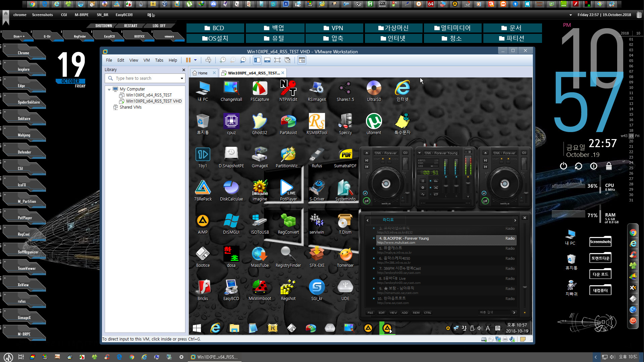Click the playlist FILE button

[x=370, y=313]
